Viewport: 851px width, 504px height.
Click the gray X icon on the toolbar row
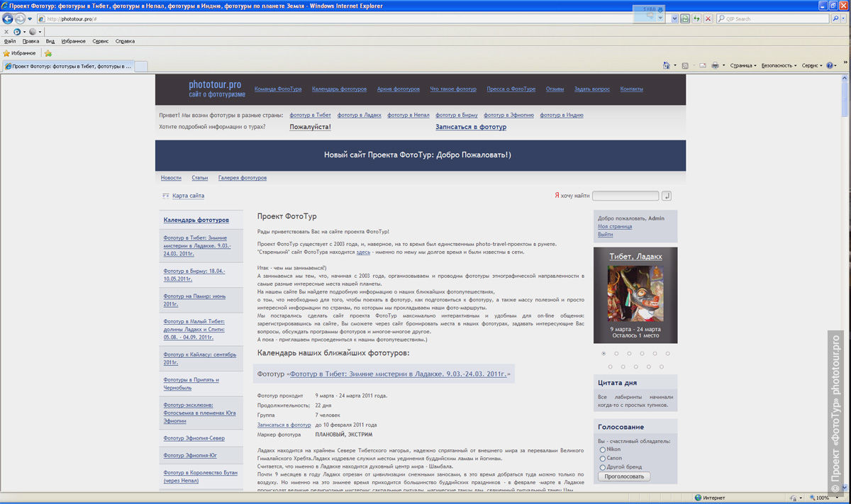(6, 32)
